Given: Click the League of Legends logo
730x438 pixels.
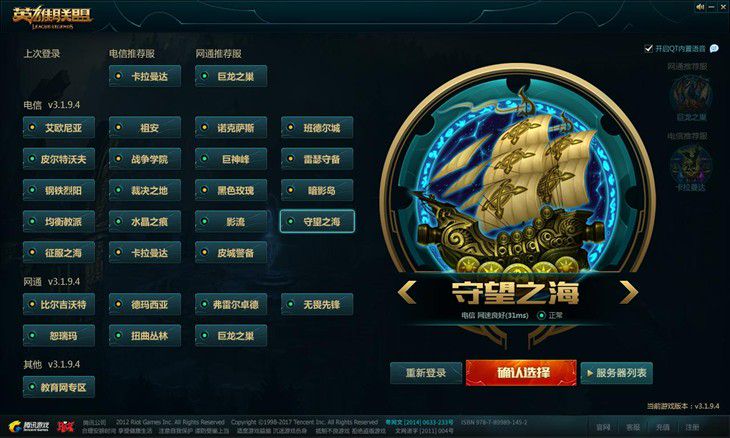Looking at the screenshot, I should (52, 18).
